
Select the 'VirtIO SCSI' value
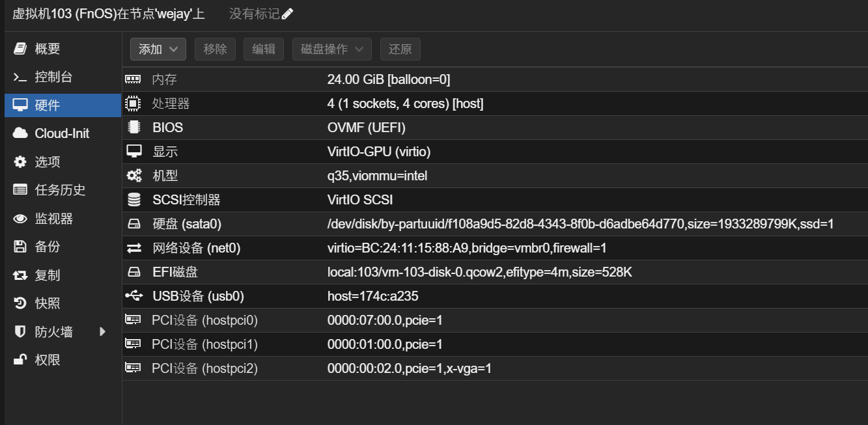pos(360,200)
